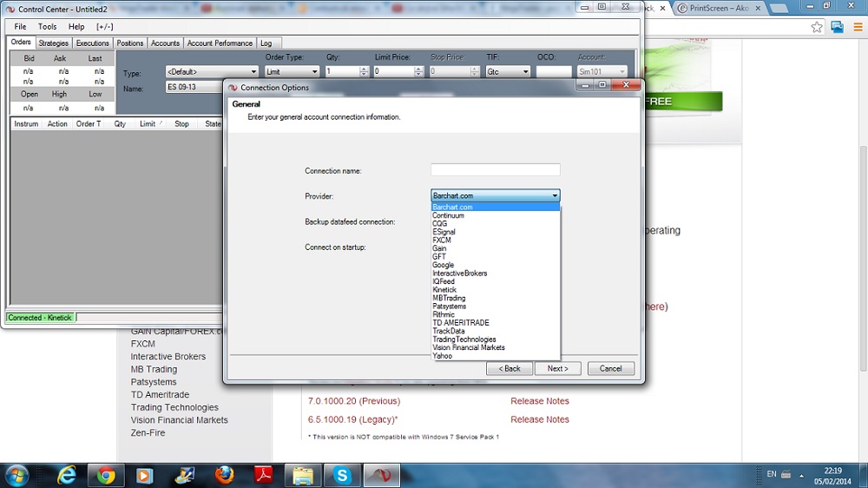This screenshot has height=488, width=868.
Task: Open the Help menu in Control Center
Action: (76, 27)
